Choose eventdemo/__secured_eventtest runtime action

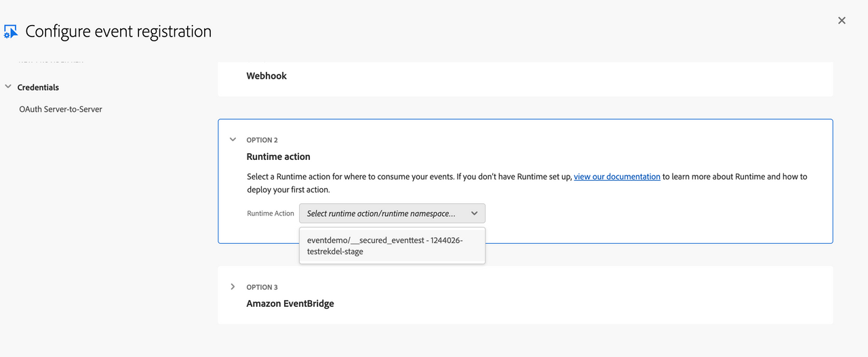[392, 246]
